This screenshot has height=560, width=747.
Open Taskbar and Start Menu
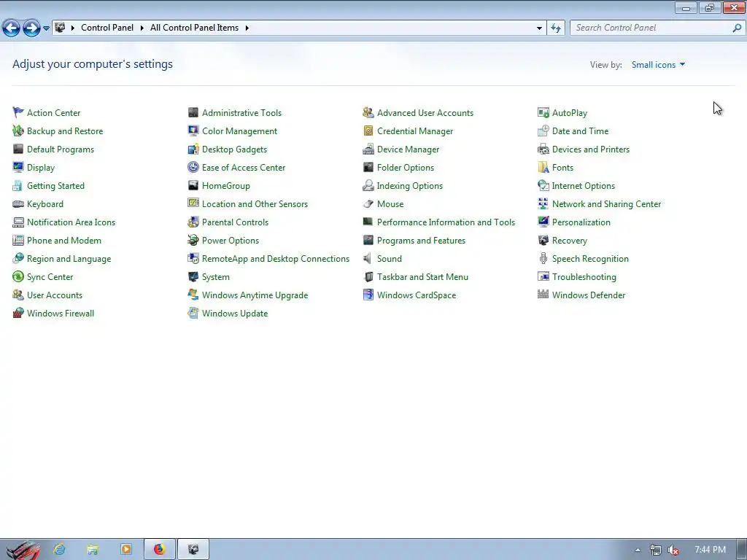coord(422,276)
